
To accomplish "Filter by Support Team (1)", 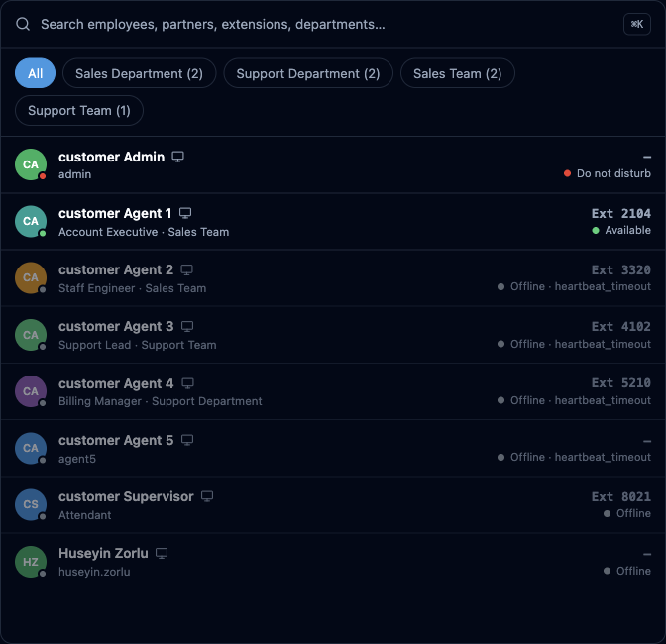I will [79, 110].
